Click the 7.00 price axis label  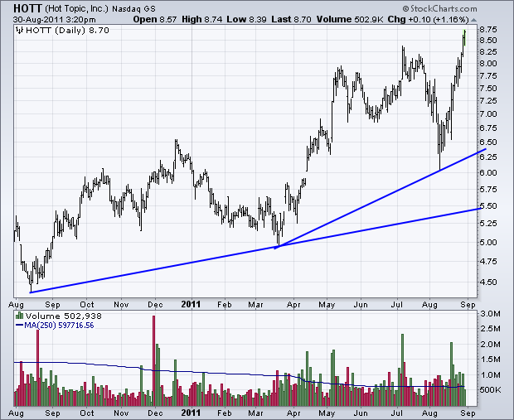pos(488,114)
